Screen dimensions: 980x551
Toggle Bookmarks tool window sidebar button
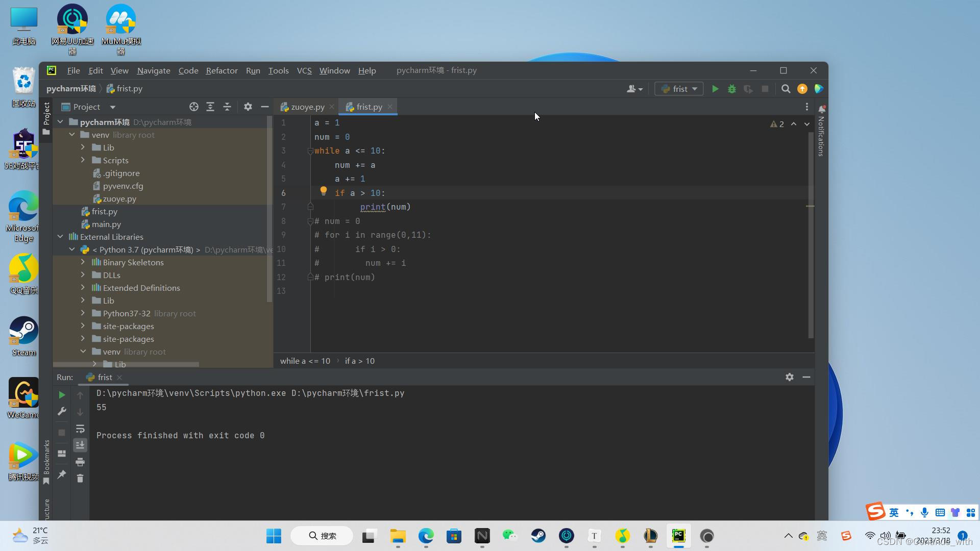(46, 462)
